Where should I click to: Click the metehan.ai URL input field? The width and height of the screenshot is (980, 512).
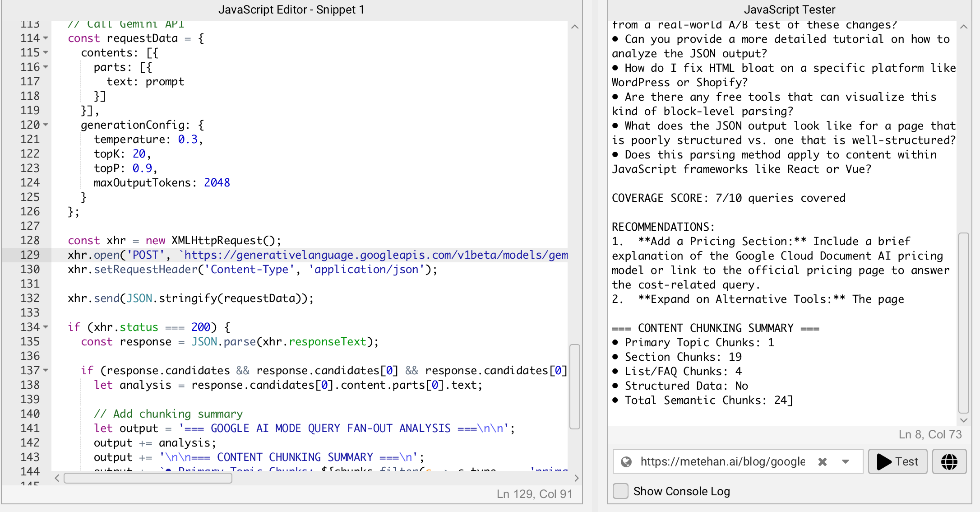[722, 461]
